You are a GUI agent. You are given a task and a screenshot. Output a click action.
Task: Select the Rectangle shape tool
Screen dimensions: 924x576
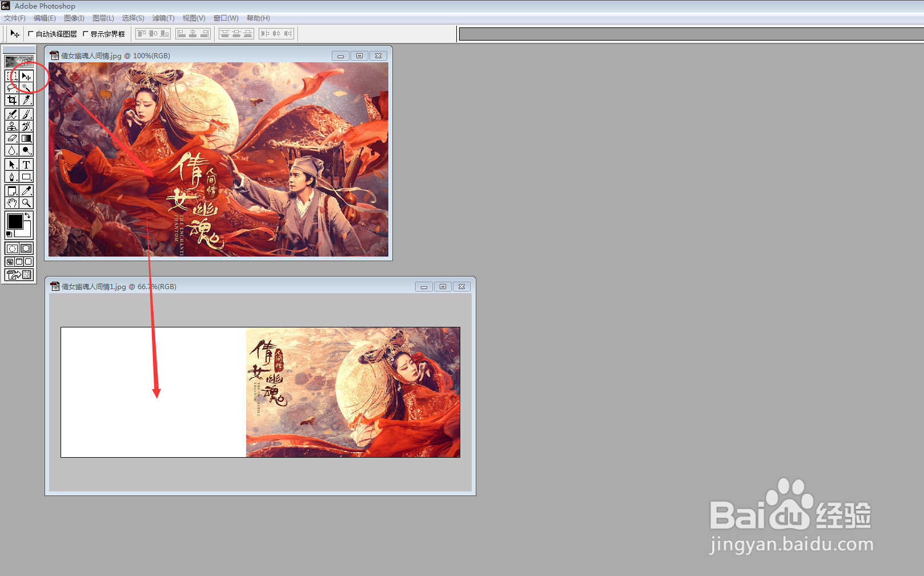tap(26, 177)
